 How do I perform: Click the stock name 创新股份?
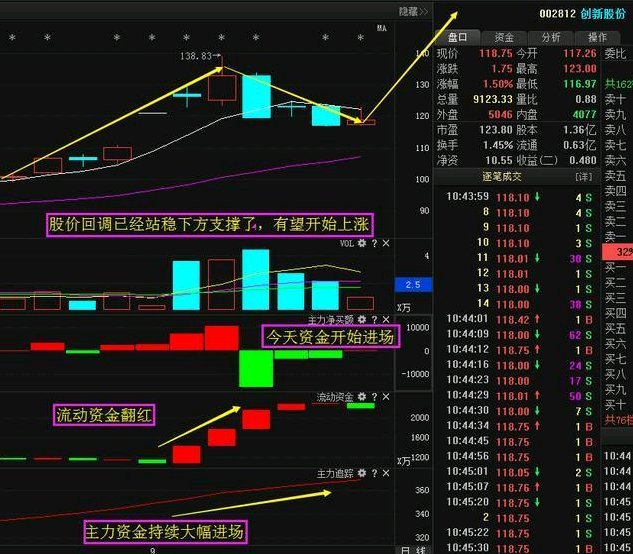(607, 14)
